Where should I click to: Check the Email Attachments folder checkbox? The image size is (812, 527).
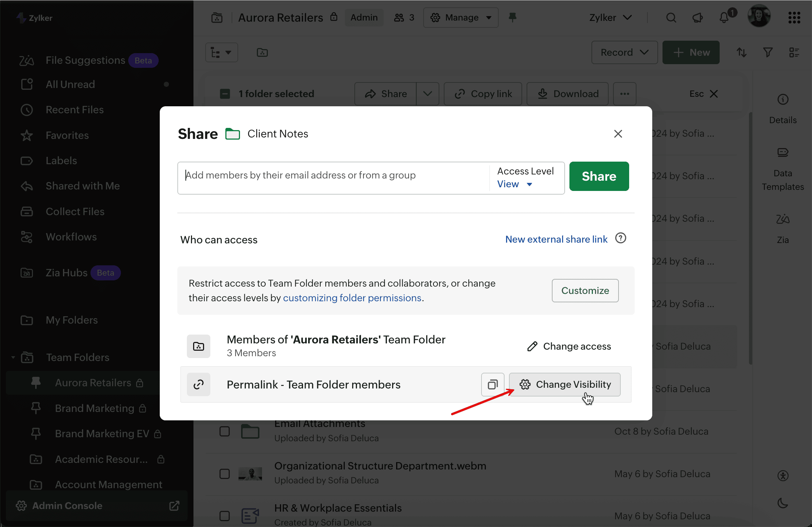(x=225, y=431)
